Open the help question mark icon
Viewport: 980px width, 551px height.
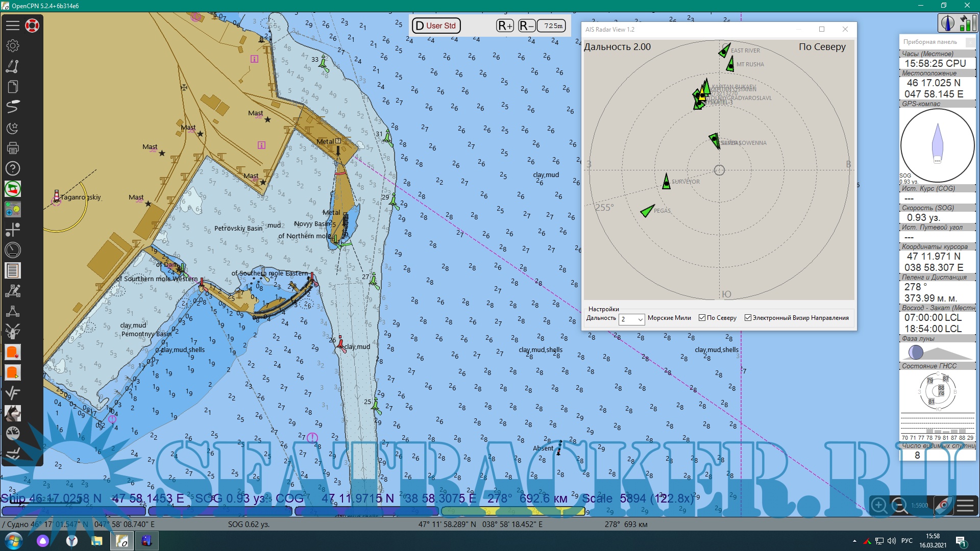[x=13, y=168]
